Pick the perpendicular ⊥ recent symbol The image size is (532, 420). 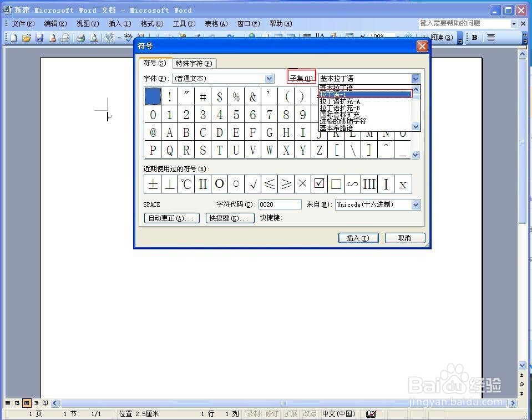coord(169,184)
